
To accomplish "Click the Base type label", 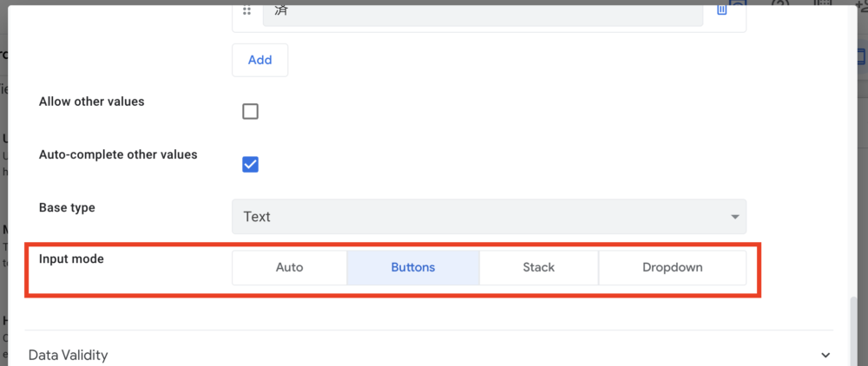I will pos(67,207).
